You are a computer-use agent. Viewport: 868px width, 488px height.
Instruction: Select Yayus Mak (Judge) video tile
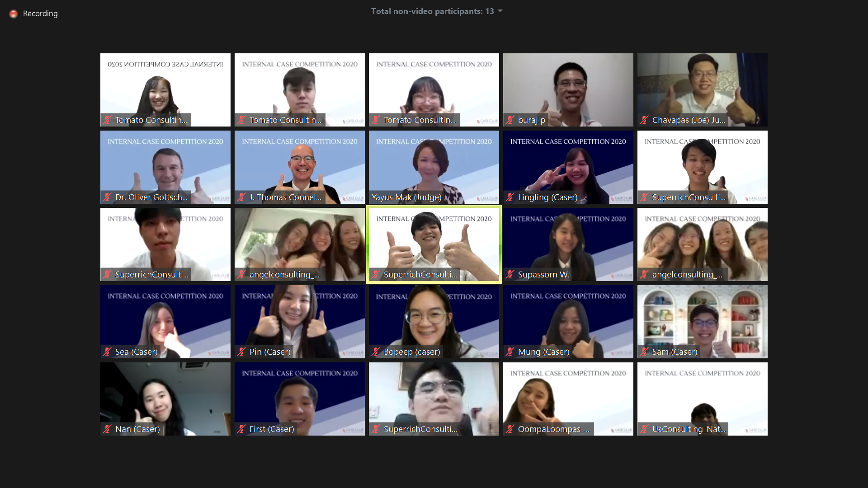pos(434,167)
